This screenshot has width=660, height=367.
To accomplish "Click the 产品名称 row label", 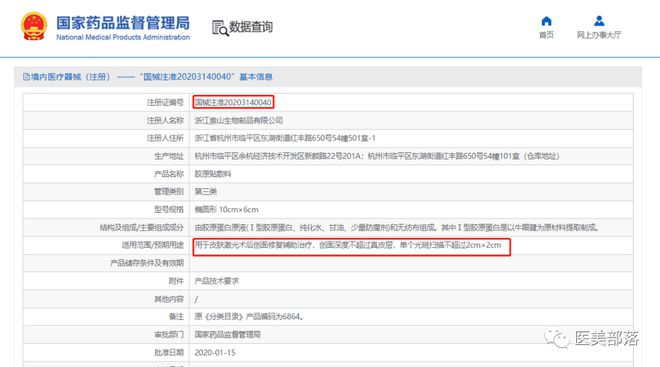I will [169, 174].
